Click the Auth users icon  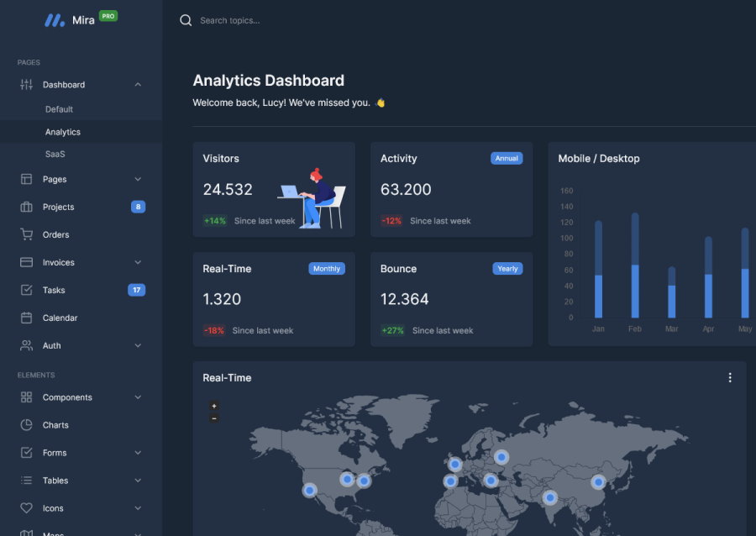24,345
